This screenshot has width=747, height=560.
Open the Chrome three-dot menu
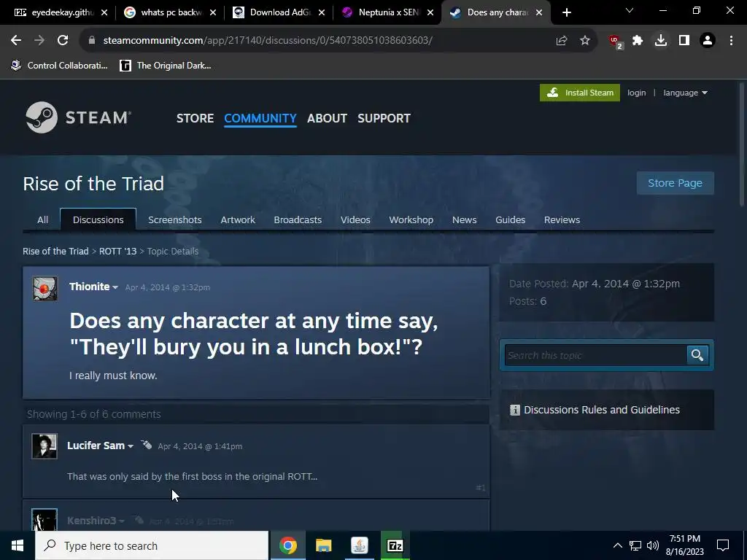click(x=731, y=41)
